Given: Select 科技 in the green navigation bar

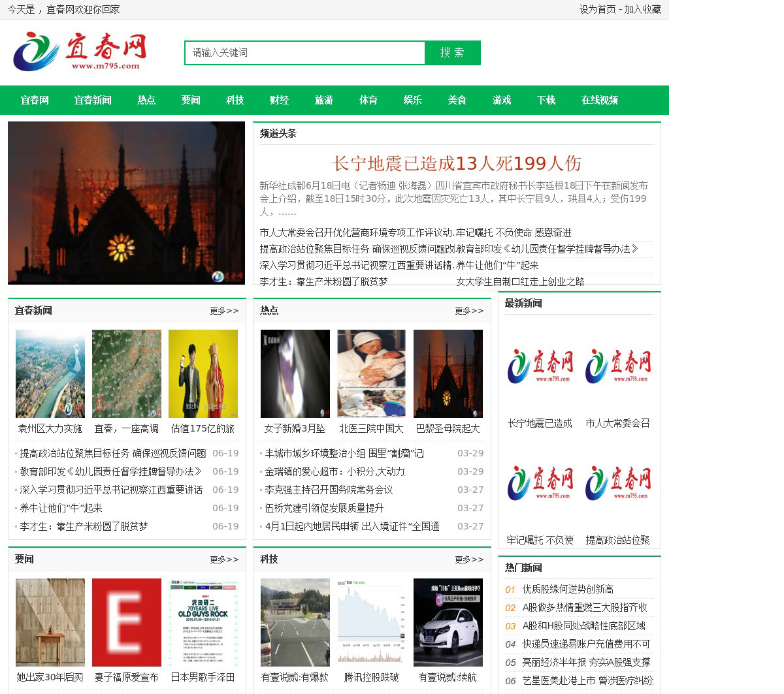Looking at the screenshot, I should (x=235, y=100).
